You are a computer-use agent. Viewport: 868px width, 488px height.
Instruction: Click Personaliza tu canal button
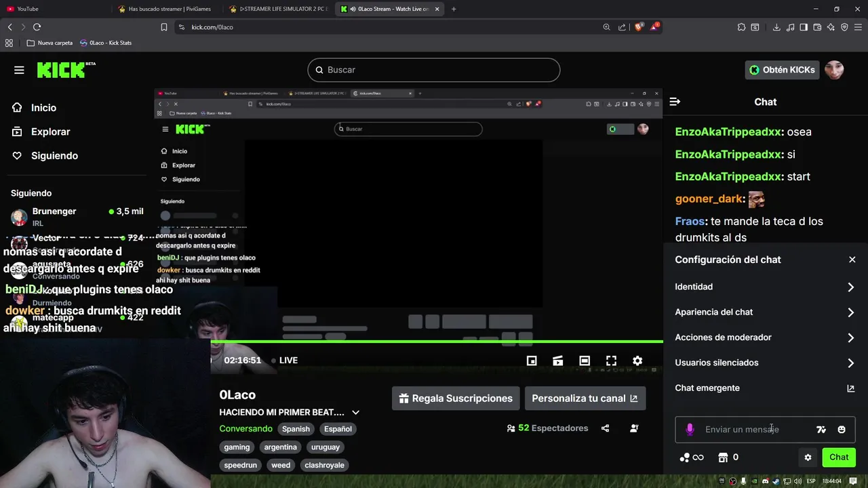pos(585,399)
